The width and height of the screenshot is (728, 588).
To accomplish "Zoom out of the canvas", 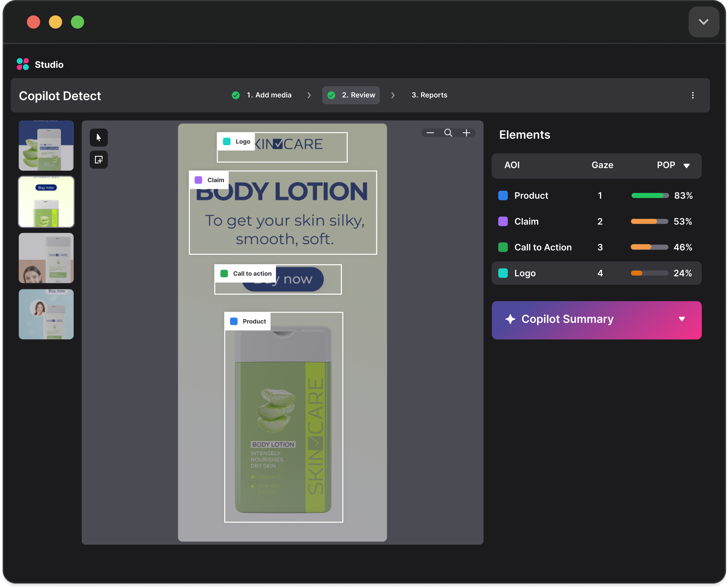I will (430, 133).
